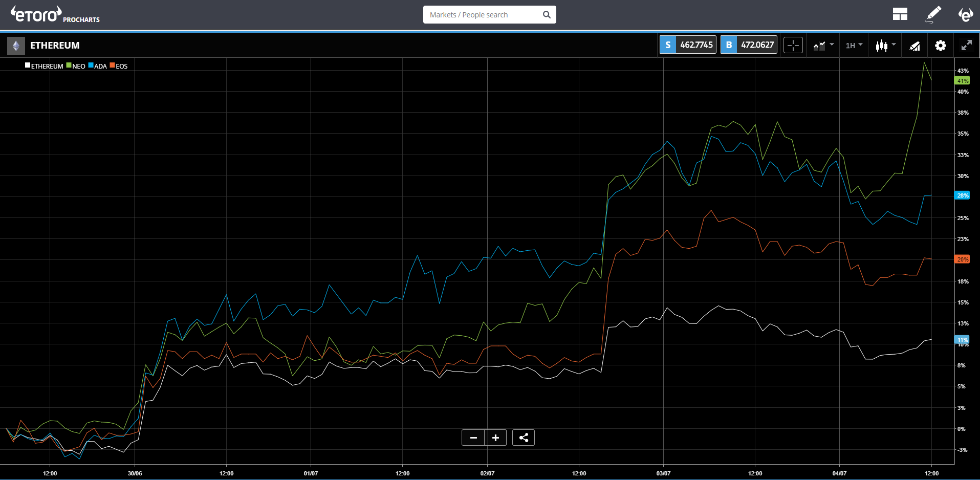Zoom out the chart with minus button

click(473, 438)
